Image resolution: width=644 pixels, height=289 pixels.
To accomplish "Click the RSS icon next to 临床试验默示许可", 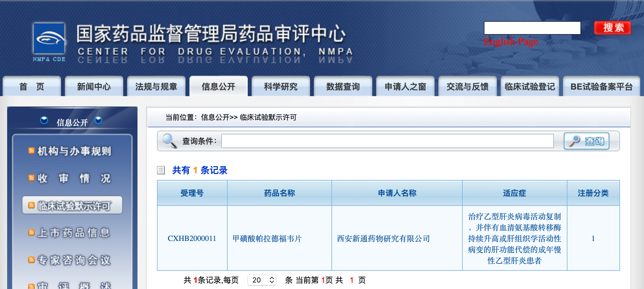I will tap(31, 205).
